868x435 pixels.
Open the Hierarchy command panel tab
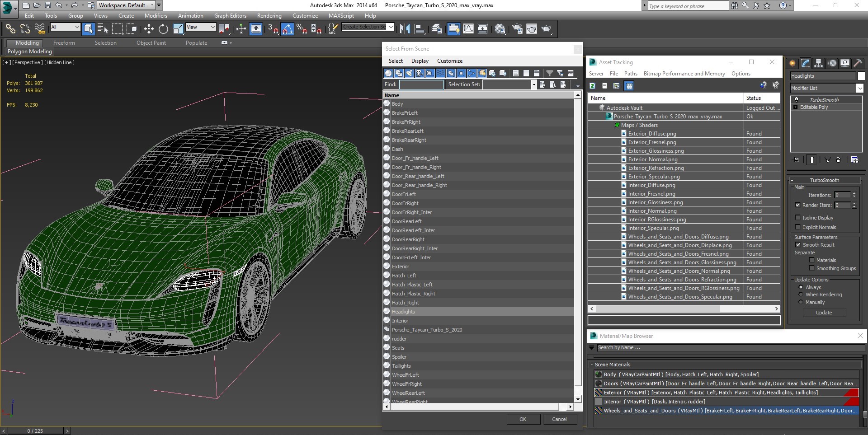pyautogui.click(x=818, y=63)
